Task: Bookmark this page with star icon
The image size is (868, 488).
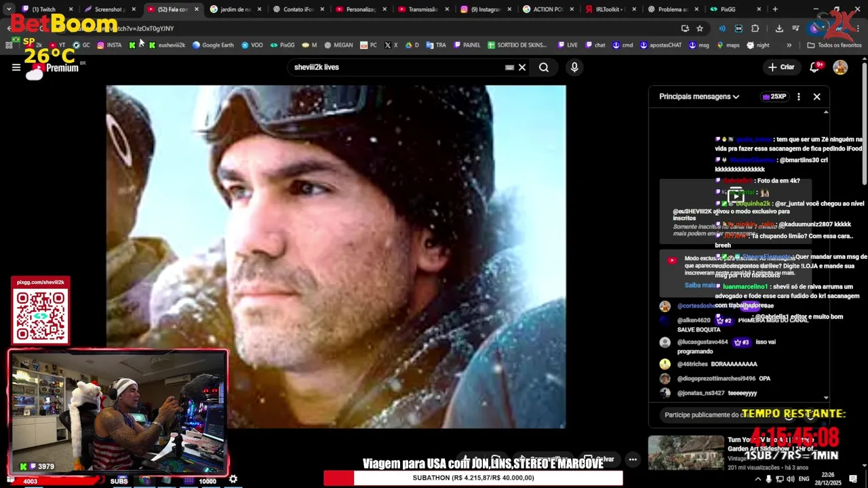Action: (x=700, y=28)
